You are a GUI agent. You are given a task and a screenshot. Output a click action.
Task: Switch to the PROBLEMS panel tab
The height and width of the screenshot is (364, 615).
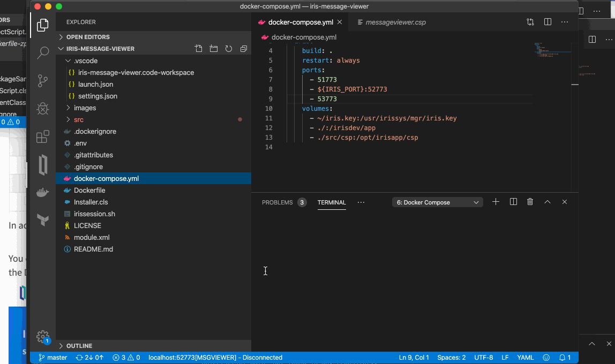pos(284,202)
